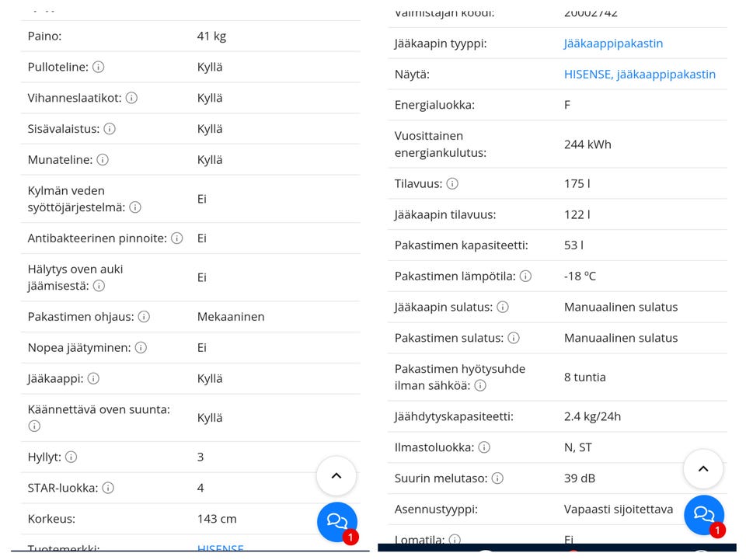This screenshot has height=560, width=746.
Task: Click Tilavuus info icon
Action: 452,183
